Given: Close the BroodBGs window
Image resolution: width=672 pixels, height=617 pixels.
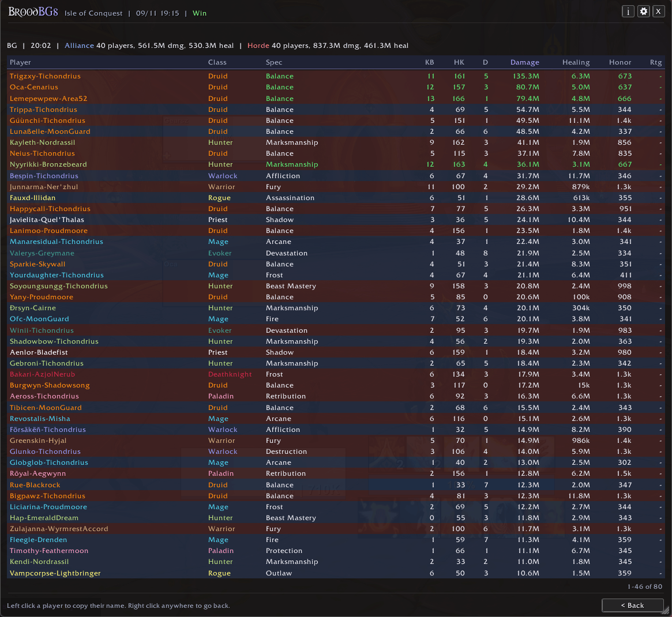Looking at the screenshot, I should [x=658, y=12].
